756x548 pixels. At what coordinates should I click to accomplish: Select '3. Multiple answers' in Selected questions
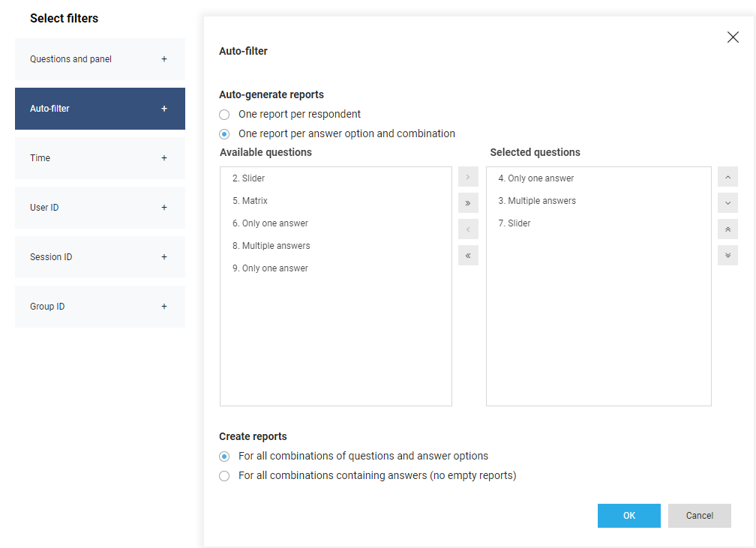click(x=598, y=200)
